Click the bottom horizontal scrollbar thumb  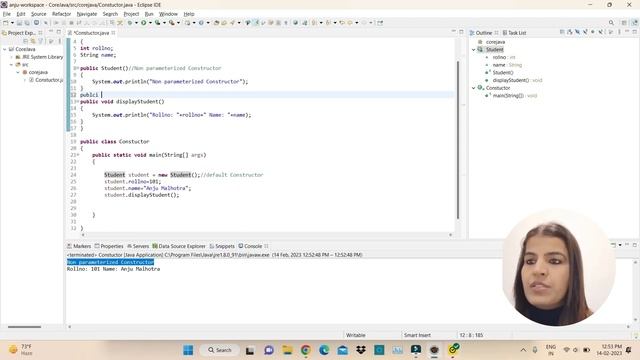(x=24, y=327)
